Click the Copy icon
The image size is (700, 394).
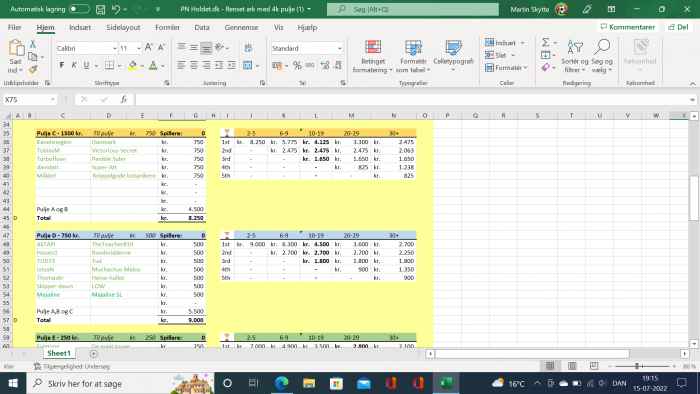click(33, 57)
